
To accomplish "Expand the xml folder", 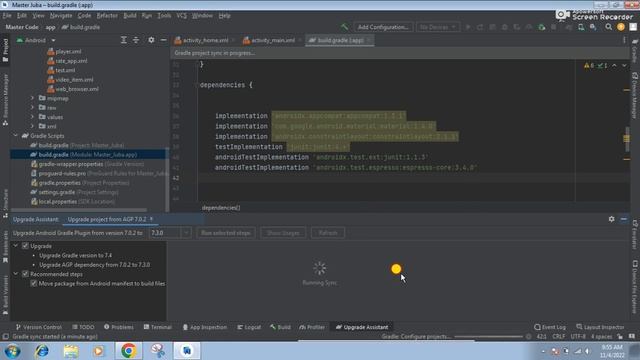I will coord(32,126).
